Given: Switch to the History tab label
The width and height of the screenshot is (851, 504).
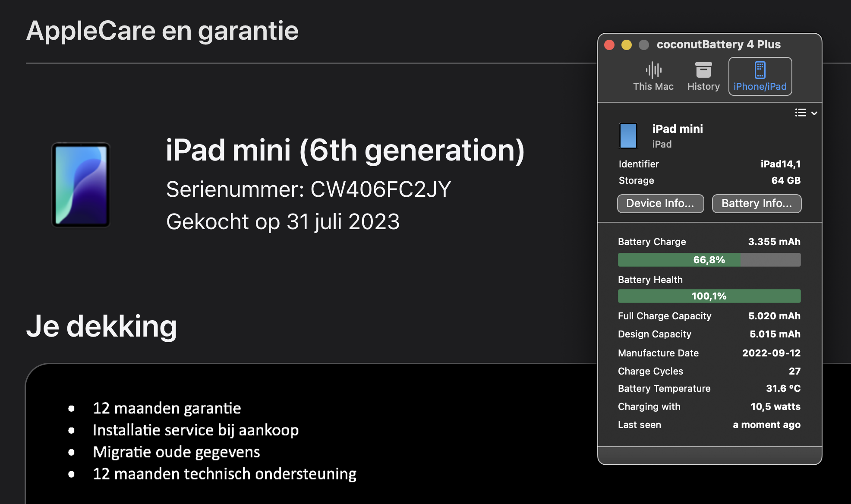Looking at the screenshot, I should pyautogui.click(x=703, y=86).
